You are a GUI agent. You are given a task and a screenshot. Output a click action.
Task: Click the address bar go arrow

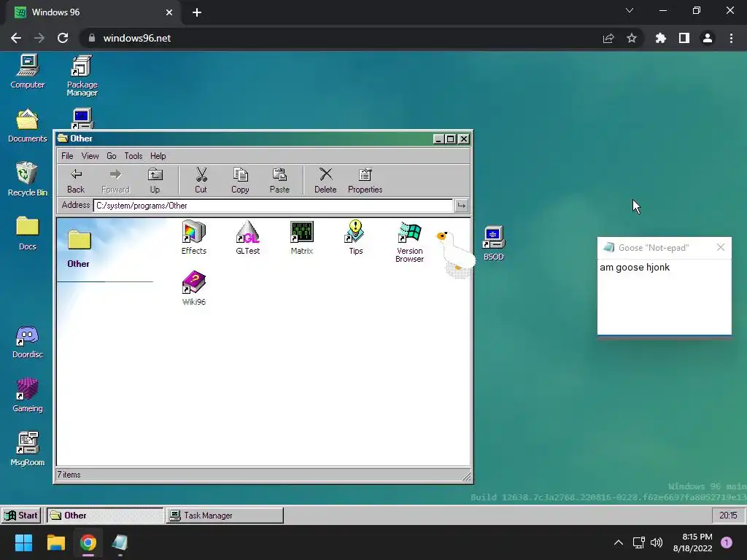pos(461,206)
